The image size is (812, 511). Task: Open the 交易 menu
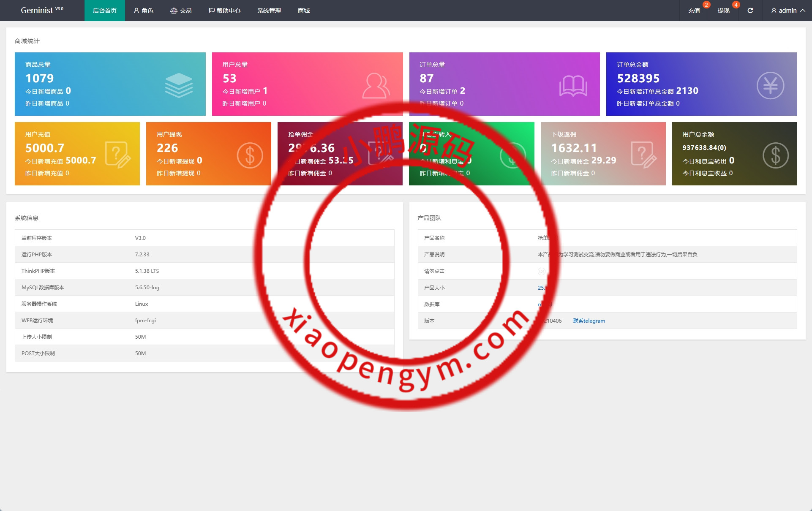click(181, 11)
